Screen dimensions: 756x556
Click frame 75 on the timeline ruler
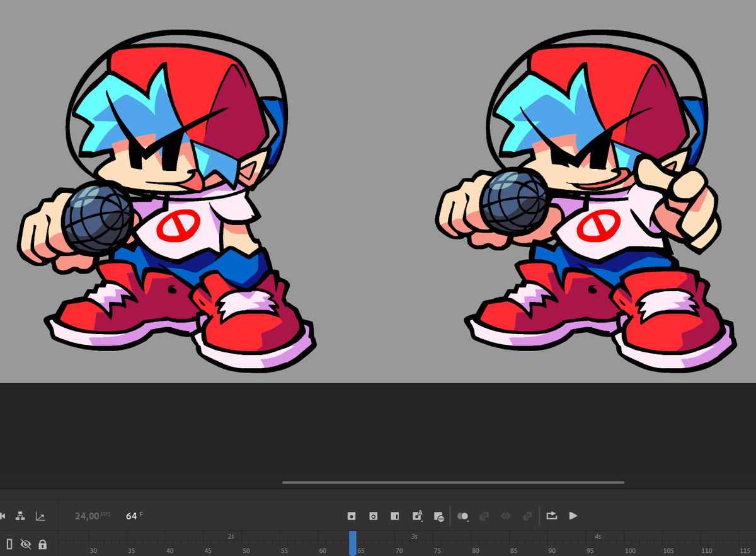click(437, 550)
